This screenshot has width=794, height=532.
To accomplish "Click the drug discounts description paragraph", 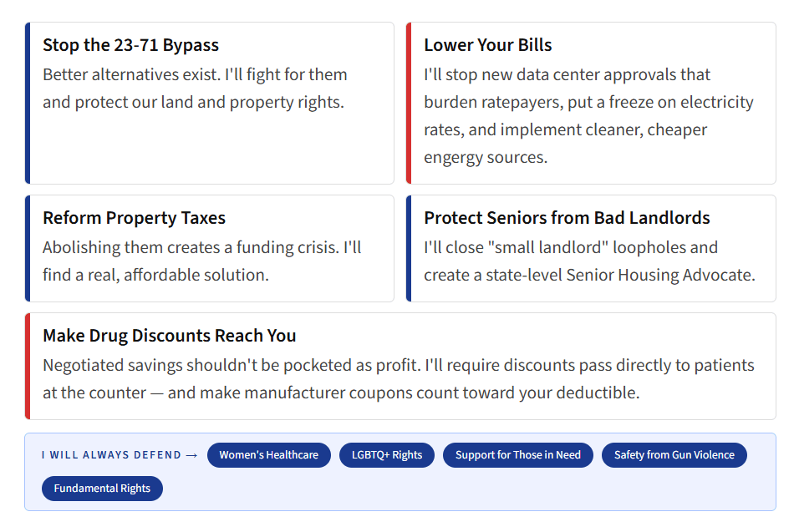I will [398, 379].
